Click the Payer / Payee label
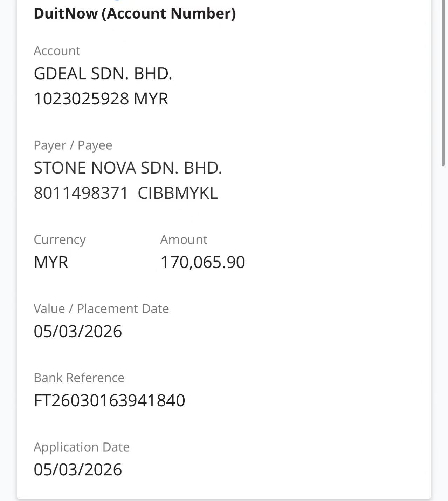448x501 pixels. point(73,145)
